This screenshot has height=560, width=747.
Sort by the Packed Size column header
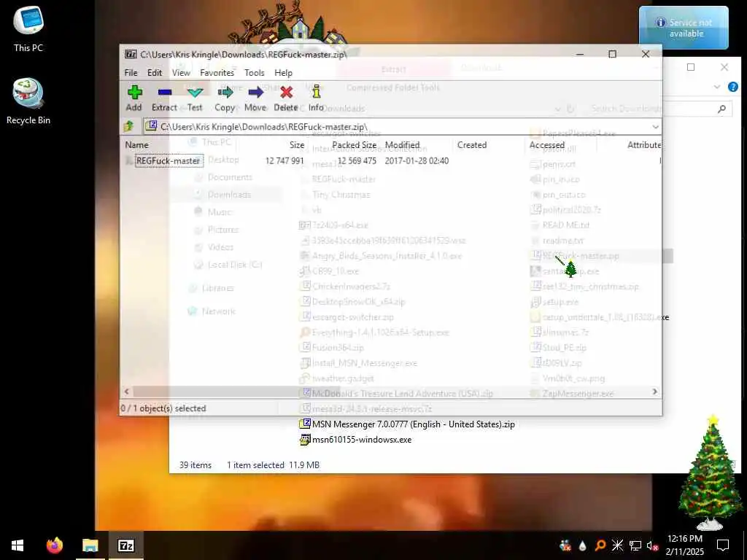[354, 145]
